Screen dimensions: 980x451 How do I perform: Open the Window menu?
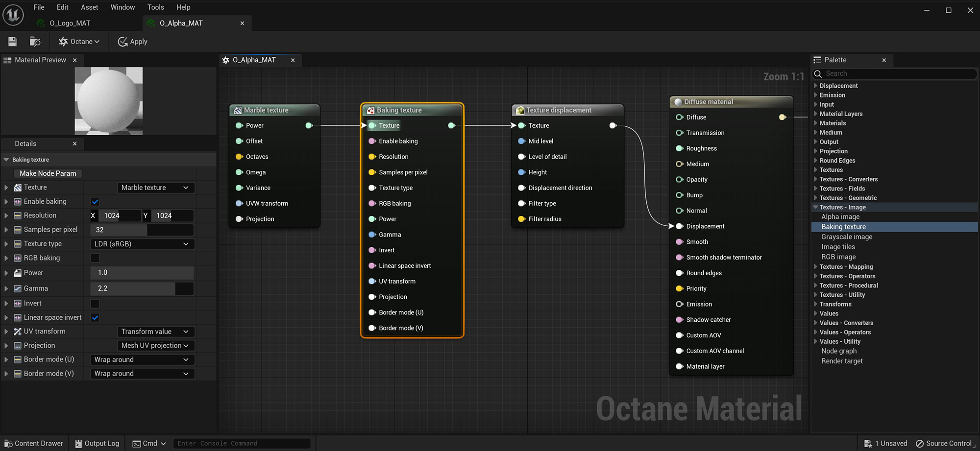tap(122, 7)
